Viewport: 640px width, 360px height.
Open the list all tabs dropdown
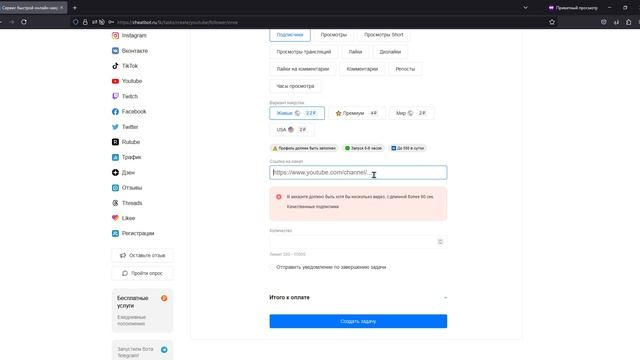click(x=525, y=8)
